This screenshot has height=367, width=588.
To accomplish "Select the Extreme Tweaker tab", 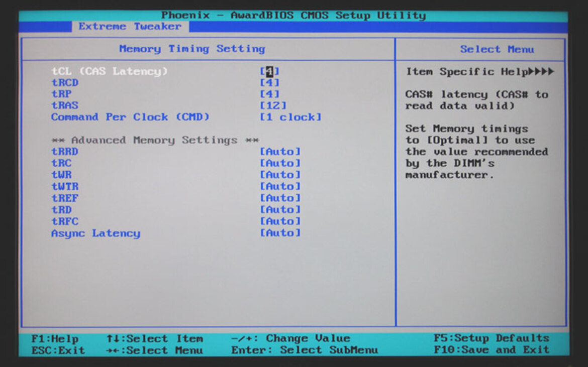I will (130, 27).
